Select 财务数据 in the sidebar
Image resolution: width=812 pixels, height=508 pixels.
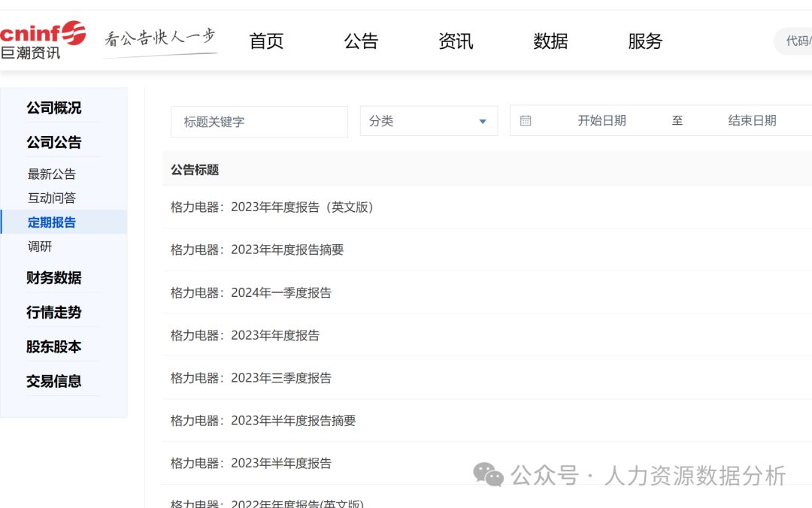click(x=54, y=278)
